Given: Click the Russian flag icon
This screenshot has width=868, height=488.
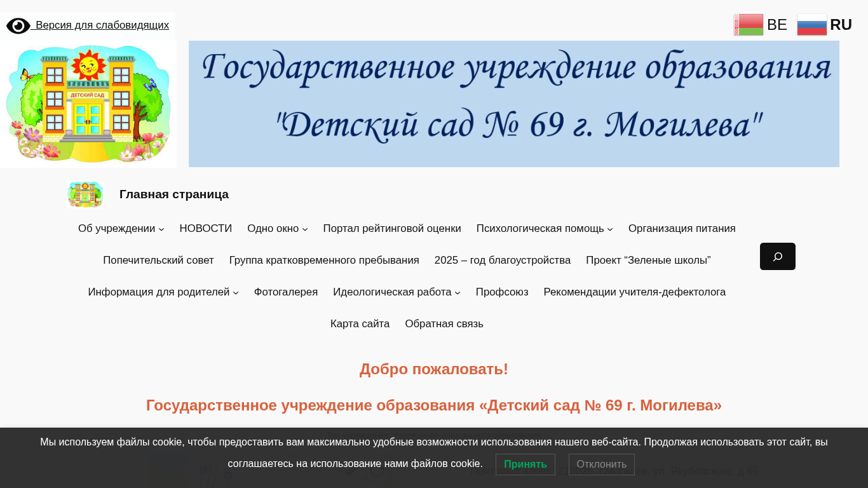Looking at the screenshot, I should [x=812, y=25].
